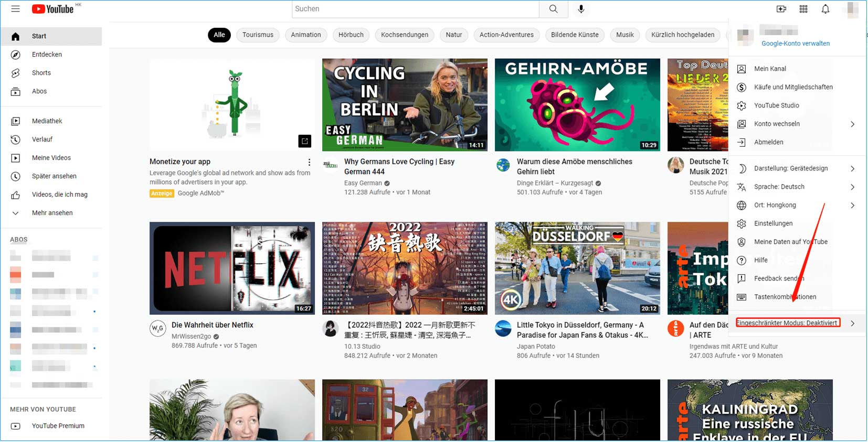Screen dimensions: 868x442
Task: Open Feedback senden menu entry
Action: (x=797, y=278)
